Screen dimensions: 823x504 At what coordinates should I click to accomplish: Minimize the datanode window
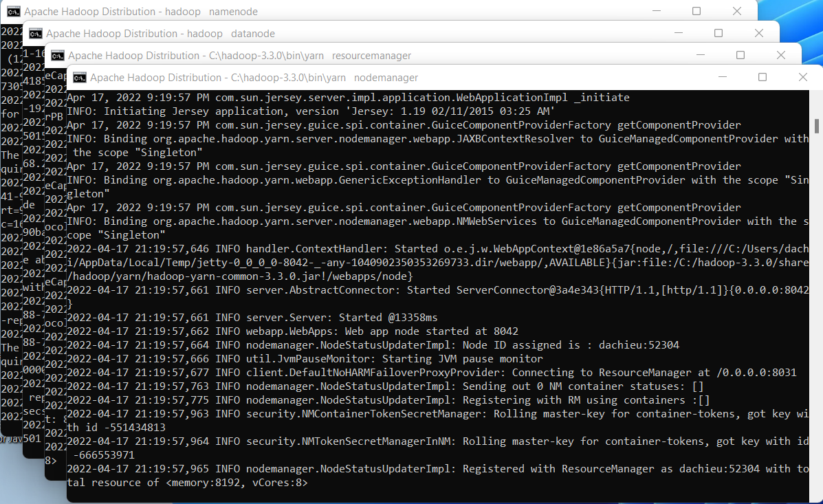[x=678, y=33]
